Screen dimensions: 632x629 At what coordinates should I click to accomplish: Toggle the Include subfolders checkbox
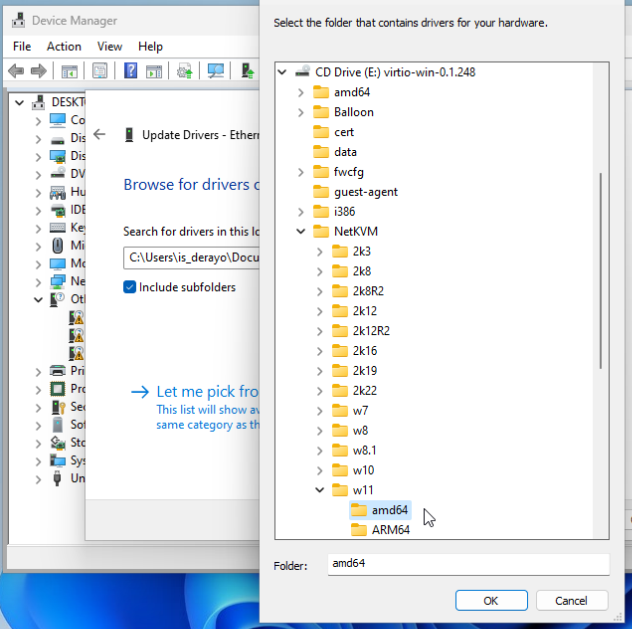[x=130, y=287]
